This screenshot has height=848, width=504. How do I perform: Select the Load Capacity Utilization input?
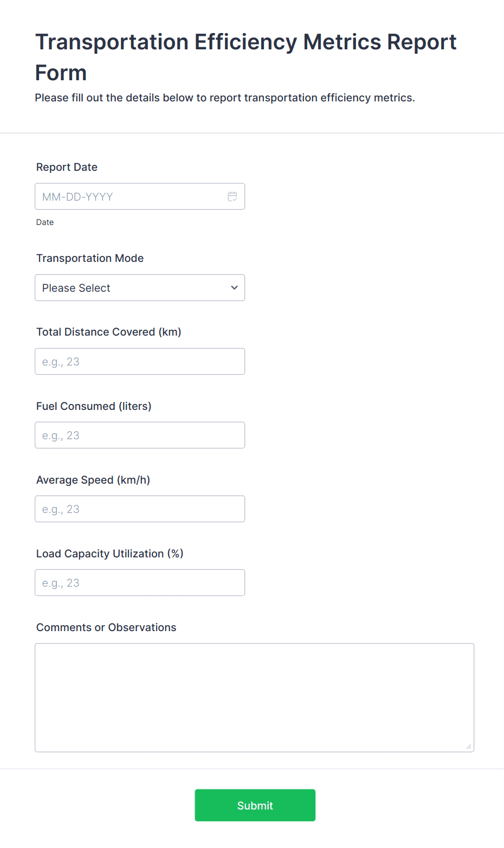(x=140, y=582)
